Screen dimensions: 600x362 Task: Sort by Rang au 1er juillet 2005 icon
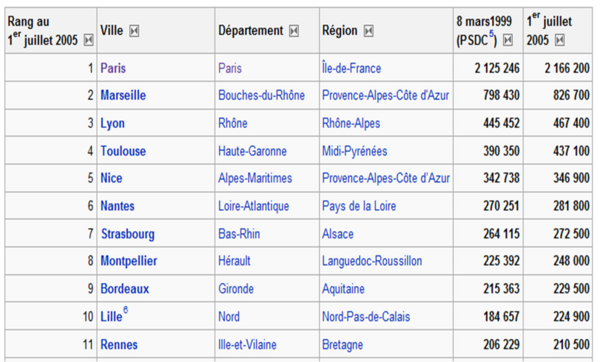89,40
